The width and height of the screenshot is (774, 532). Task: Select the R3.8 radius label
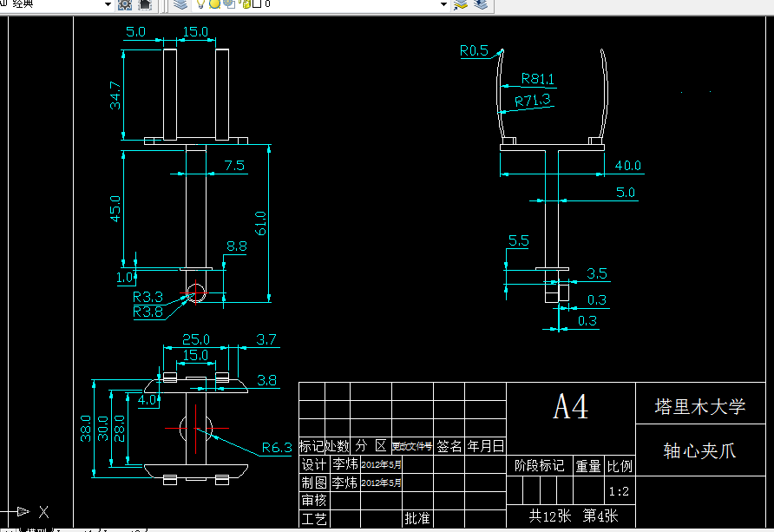pyautogui.click(x=148, y=312)
